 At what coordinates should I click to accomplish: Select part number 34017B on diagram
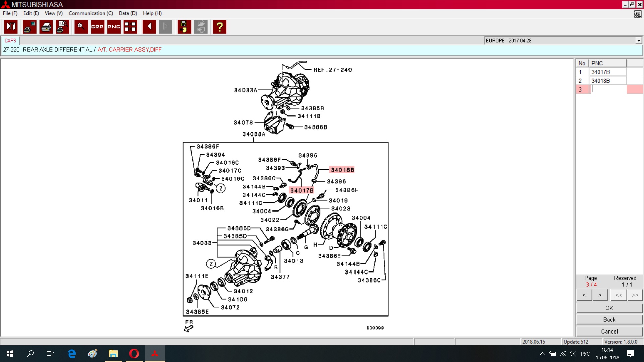point(302,190)
